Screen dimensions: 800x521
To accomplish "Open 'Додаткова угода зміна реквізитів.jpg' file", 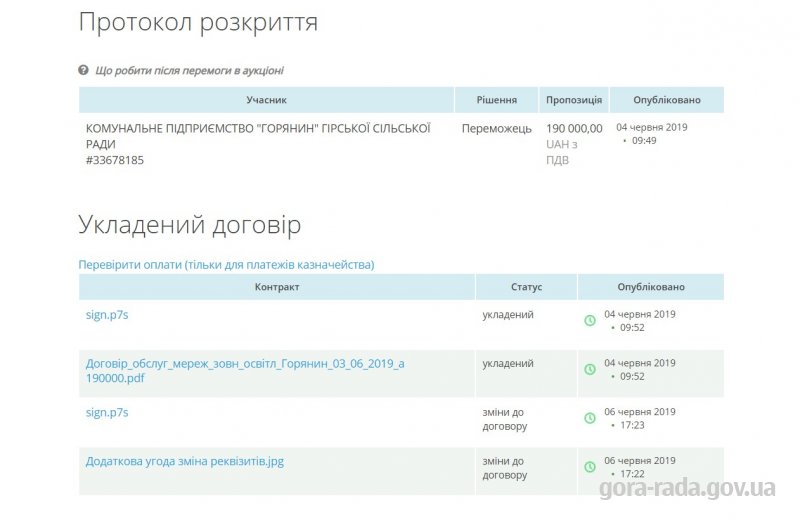I will point(185,461).
